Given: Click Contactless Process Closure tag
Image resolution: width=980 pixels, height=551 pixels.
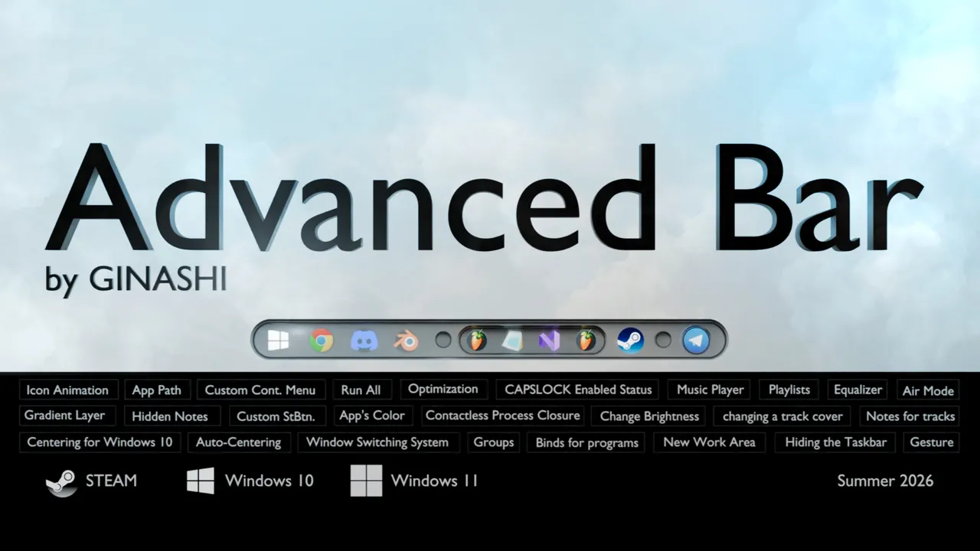Looking at the screenshot, I should pyautogui.click(x=503, y=416).
